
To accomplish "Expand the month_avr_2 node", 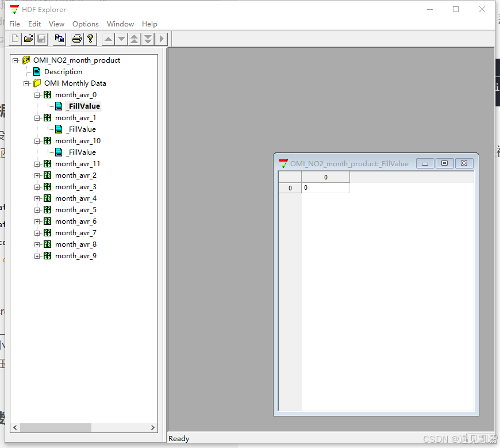I will [x=37, y=175].
